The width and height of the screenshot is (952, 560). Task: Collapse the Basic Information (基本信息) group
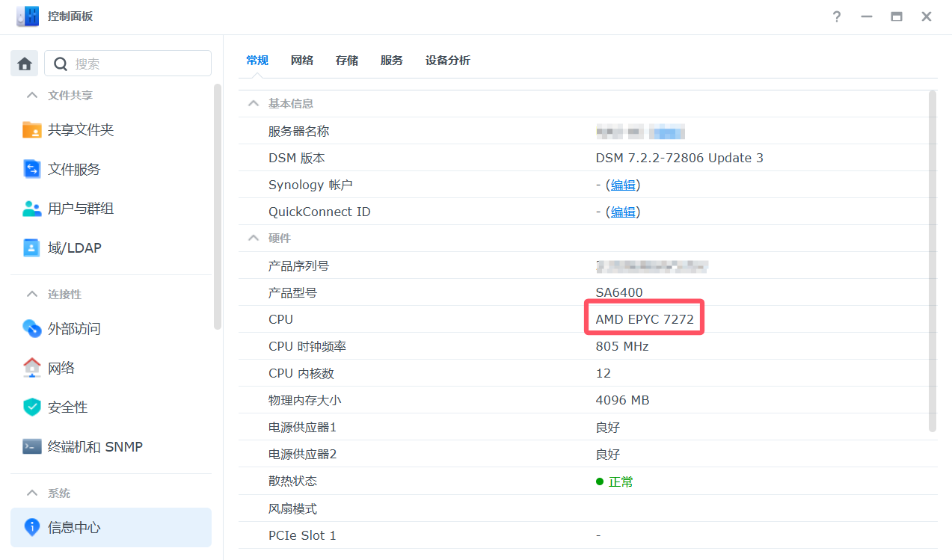(x=254, y=104)
